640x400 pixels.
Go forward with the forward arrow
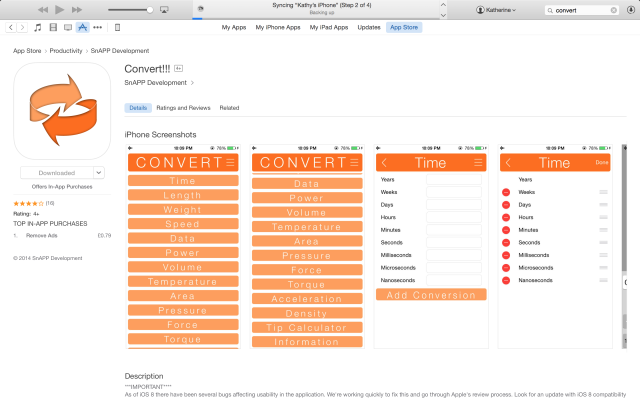(x=22, y=27)
